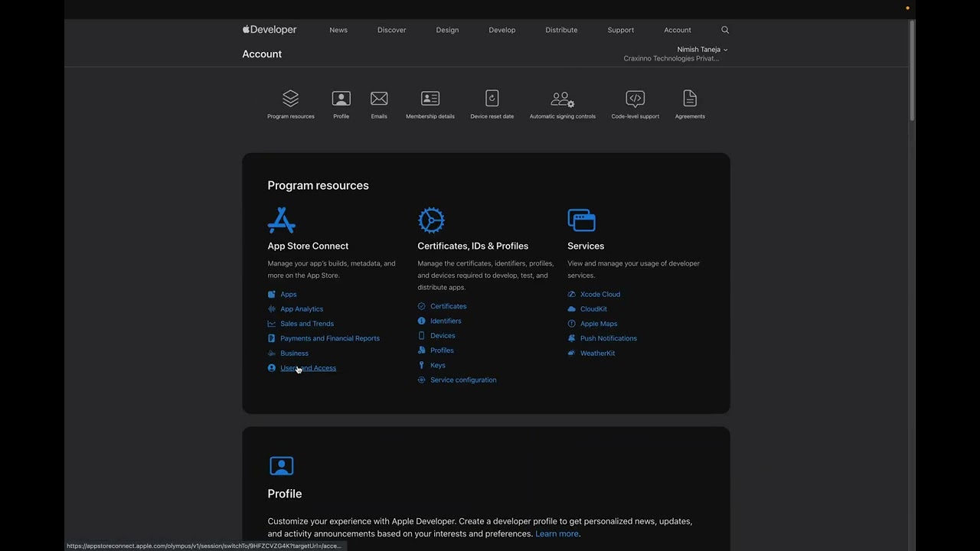Click the Sales and Trends chart icon

click(272, 324)
